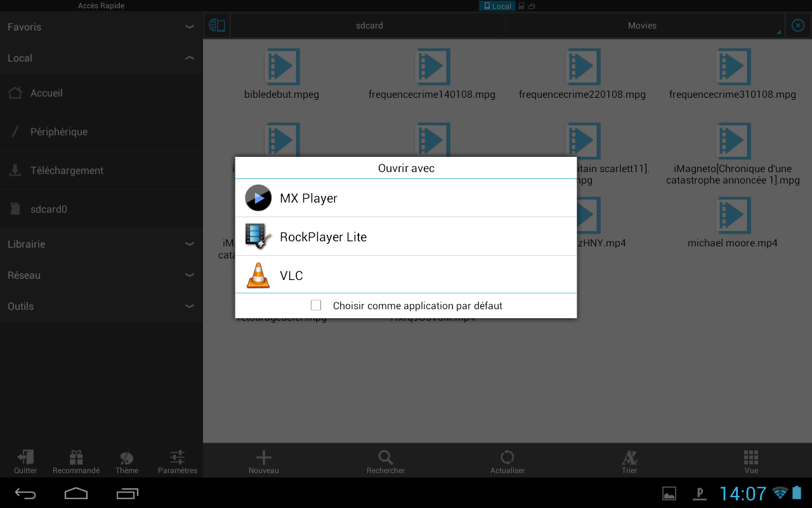This screenshot has width=812, height=508.
Task: Open the Téléchargement folder shortcut
Action: tap(101, 170)
